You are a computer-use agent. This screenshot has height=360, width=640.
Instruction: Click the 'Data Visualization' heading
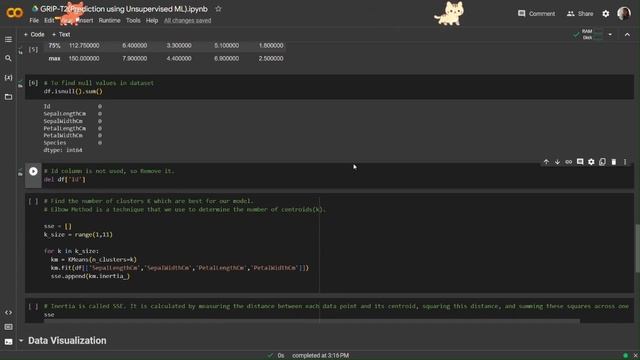click(x=67, y=340)
